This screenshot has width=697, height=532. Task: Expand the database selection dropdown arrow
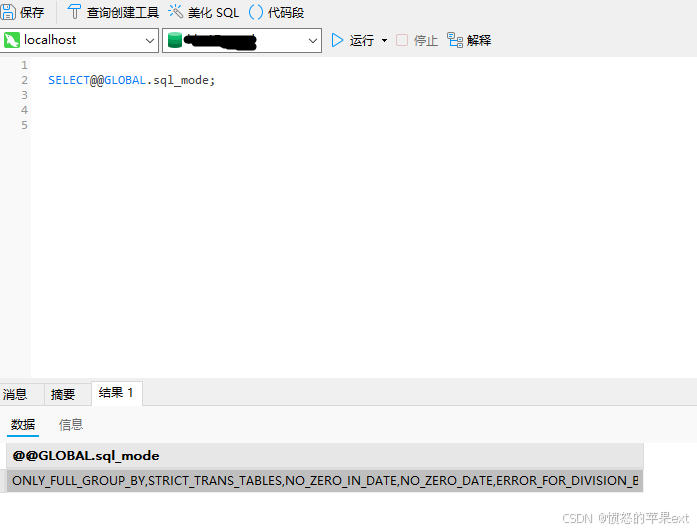click(x=312, y=40)
